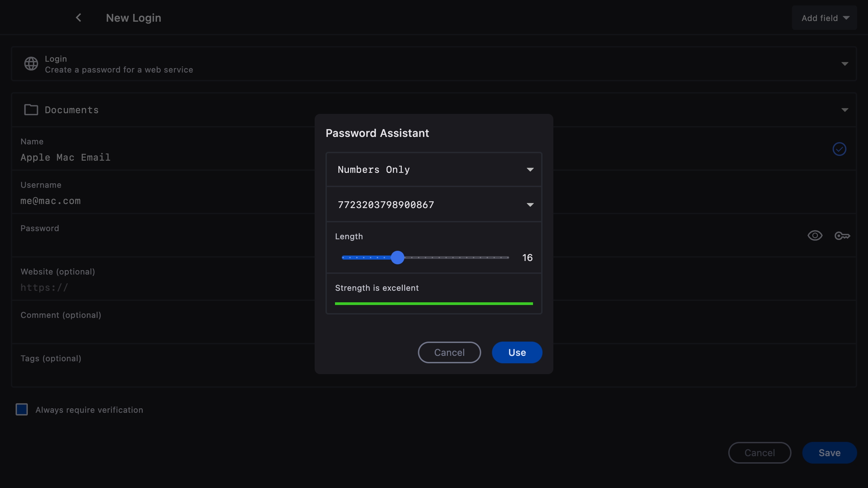The height and width of the screenshot is (488, 868).
Task: Click the Documents folder icon
Action: (31, 110)
